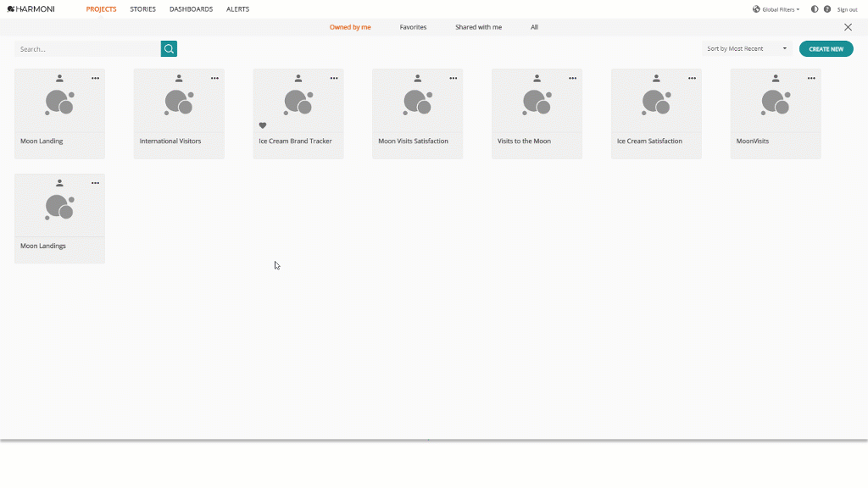
Task: Click the search magnifier button
Action: click(x=169, y=48)
